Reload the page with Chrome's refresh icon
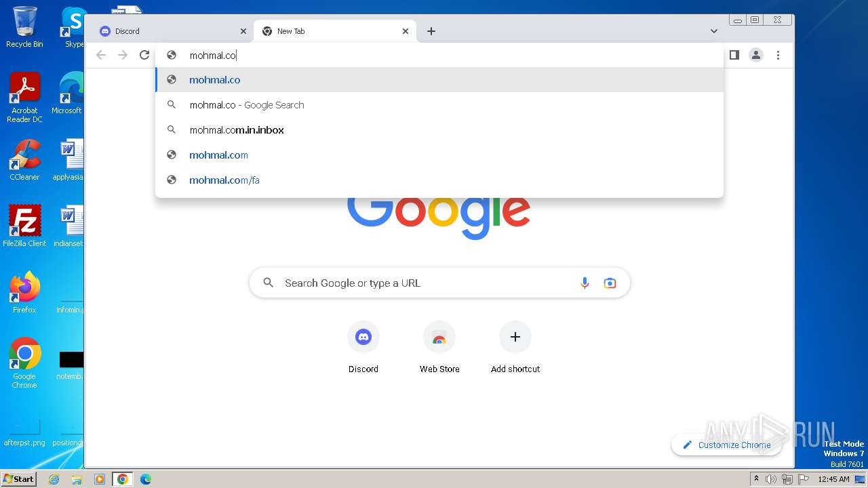Screen dimensions: 868x488 [x=144, y=55]
